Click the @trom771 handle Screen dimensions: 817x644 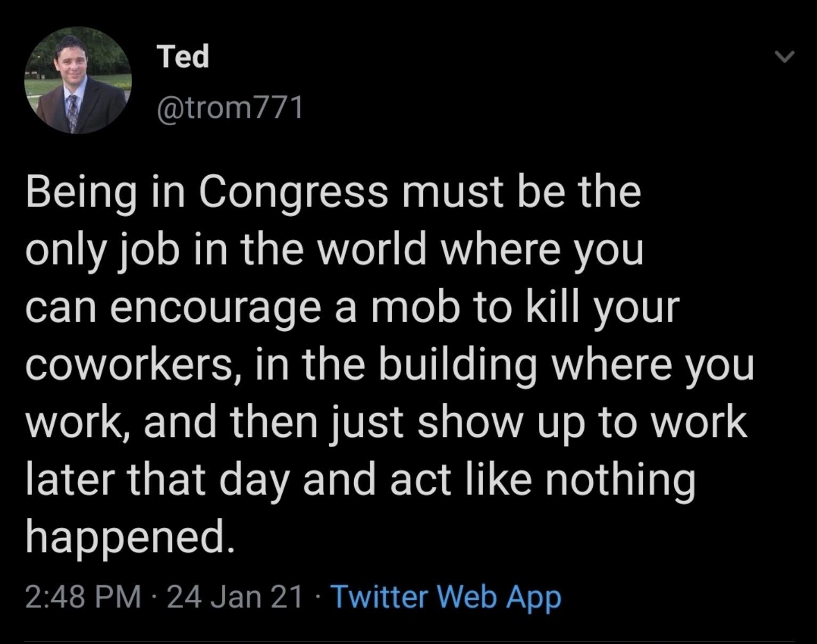[x=230, y=108]
